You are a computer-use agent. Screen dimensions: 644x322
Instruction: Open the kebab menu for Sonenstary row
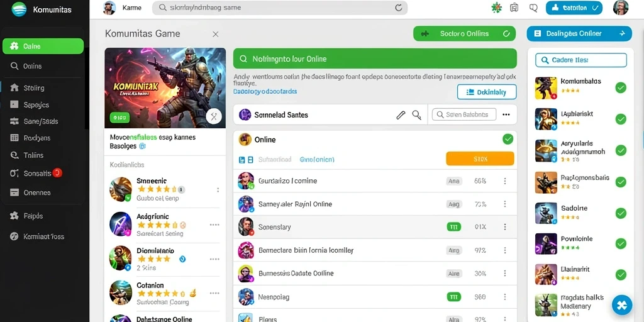[505, 226]
